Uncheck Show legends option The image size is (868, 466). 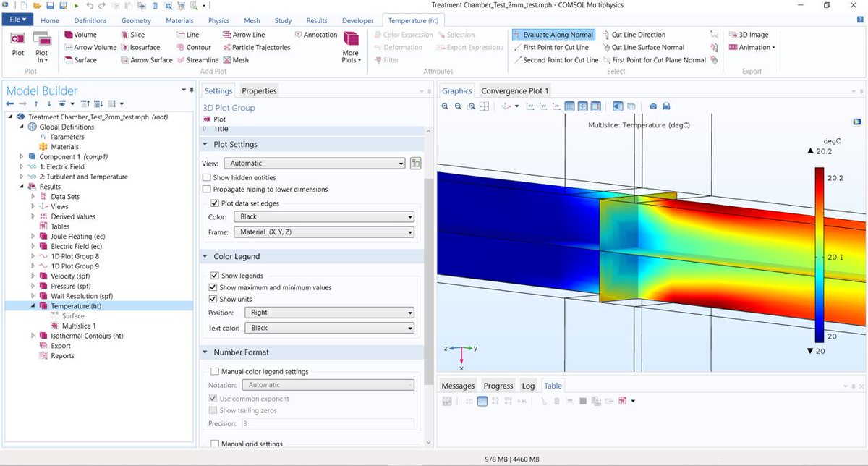(214, 276)
